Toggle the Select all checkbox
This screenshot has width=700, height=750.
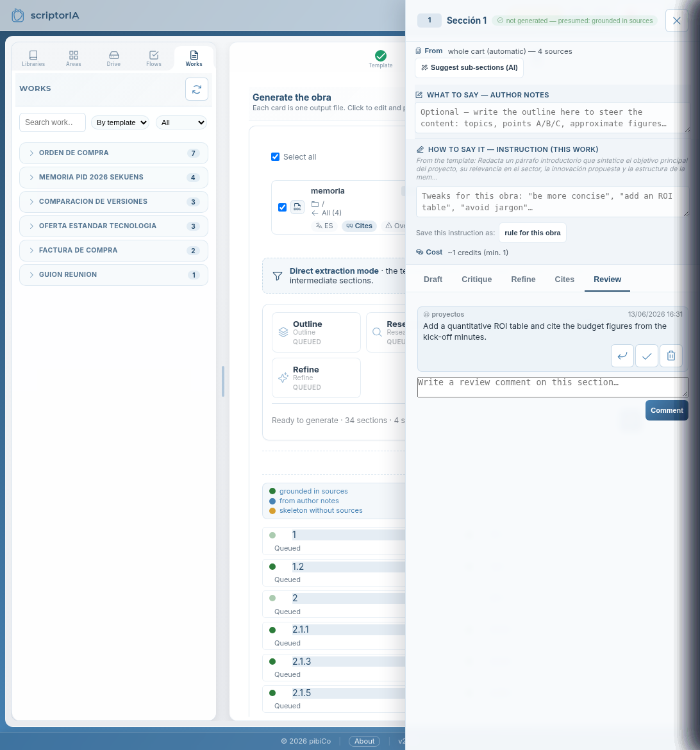pyautogui.click(x=275, y=157)
